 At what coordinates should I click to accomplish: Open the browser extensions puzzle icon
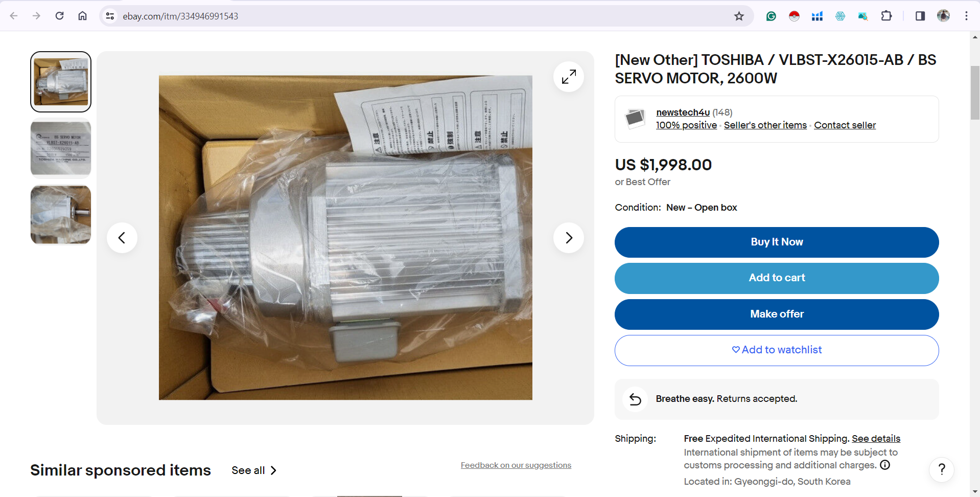tap(886, 16)
